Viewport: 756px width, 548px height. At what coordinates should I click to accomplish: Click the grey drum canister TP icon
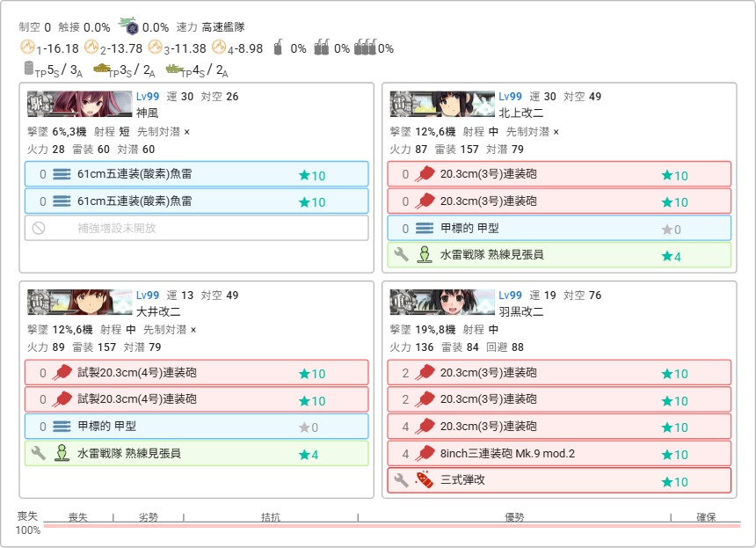tap(29, 69)
